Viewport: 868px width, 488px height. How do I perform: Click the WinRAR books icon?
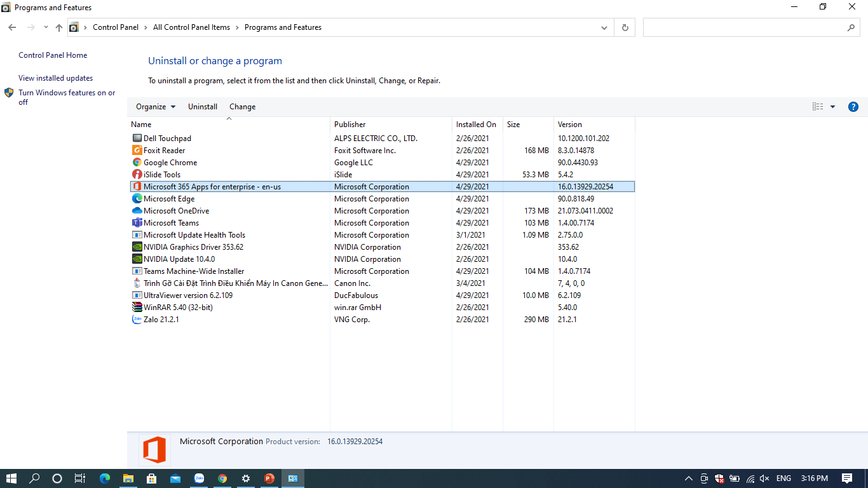[137, 308]
